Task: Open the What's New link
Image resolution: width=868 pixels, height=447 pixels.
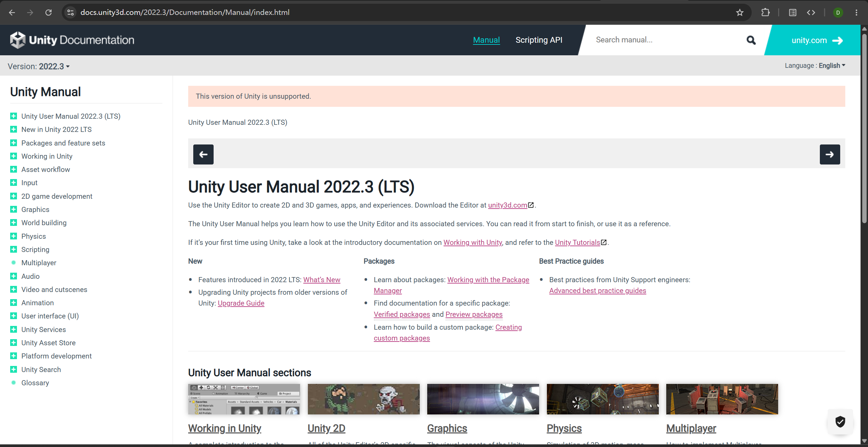Action: point(321,280)
